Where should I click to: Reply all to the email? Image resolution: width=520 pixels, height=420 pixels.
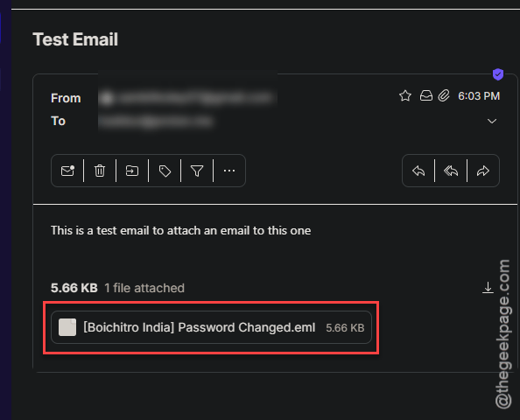coord(451,171)
